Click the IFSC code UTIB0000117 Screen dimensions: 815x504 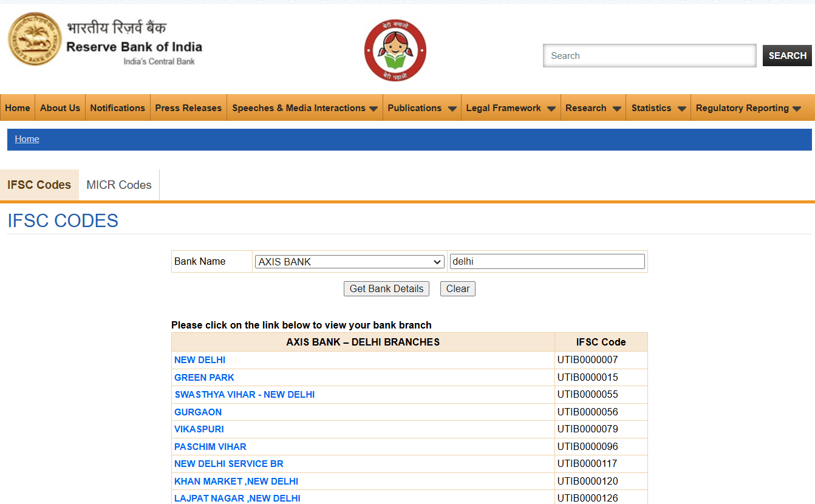pyautogui.click(x=588, y=463)
